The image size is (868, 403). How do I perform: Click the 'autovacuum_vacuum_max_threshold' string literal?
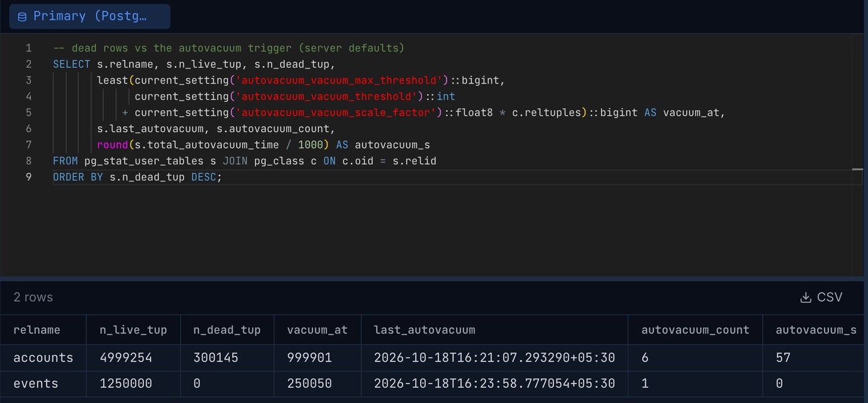(x=338, y=80)
